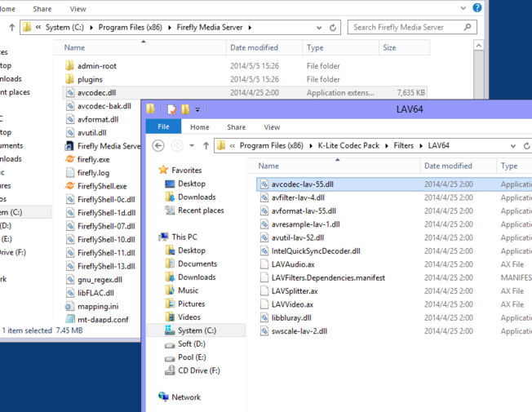Select the IntelQuickSyncDecoder.dll file
Image resolution: width=532 pixels, height=412 pixels.
pos(315,251)
